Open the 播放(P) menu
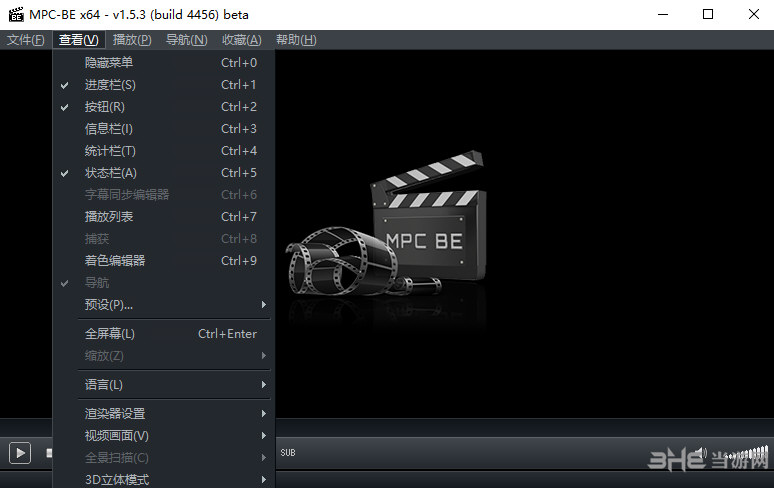 point(132,39)
